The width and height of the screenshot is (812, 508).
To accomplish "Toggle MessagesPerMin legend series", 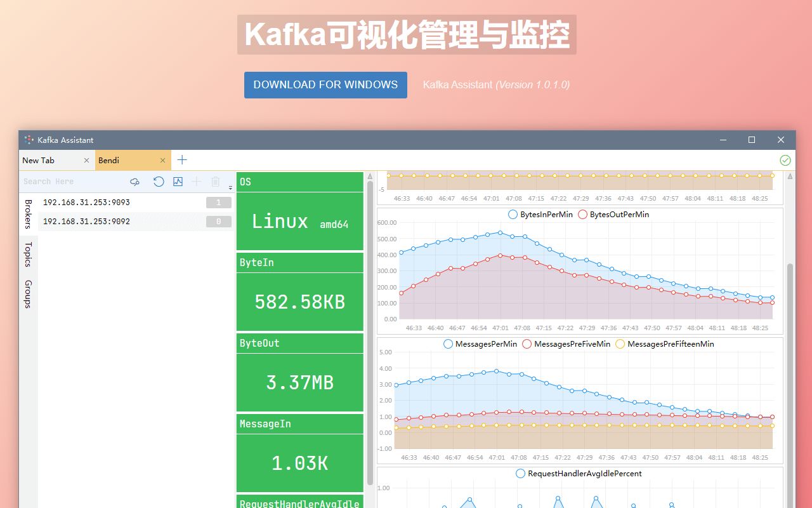I will pyautogui.click(x=481, y=344).
